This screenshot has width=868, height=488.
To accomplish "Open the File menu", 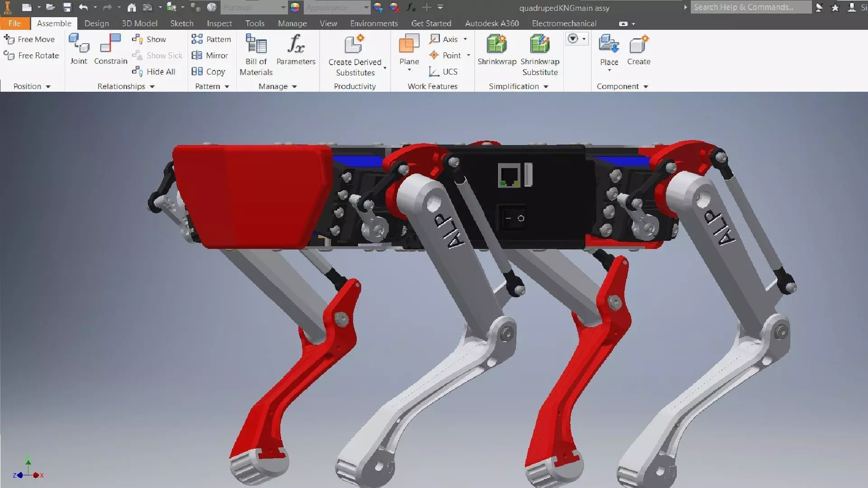I will 14,23.
